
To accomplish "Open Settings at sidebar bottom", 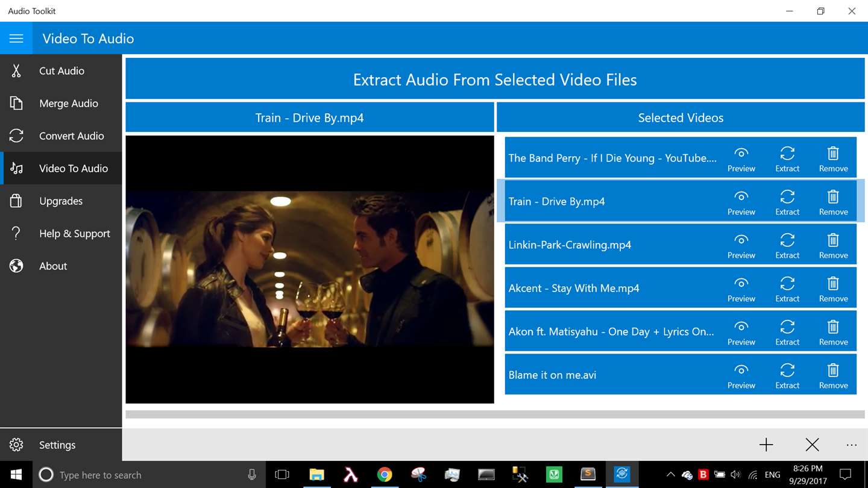I will point(61,445).
